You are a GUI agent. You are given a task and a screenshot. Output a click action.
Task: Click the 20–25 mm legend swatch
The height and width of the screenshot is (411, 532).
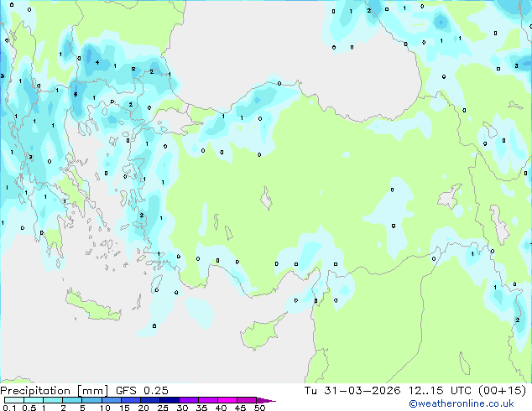coord(149,400)
